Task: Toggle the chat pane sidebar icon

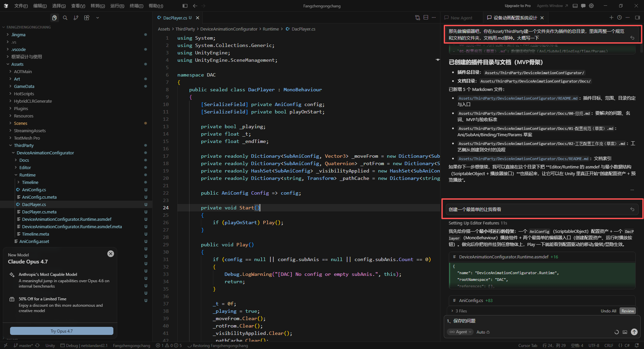Action: [637, 17]
